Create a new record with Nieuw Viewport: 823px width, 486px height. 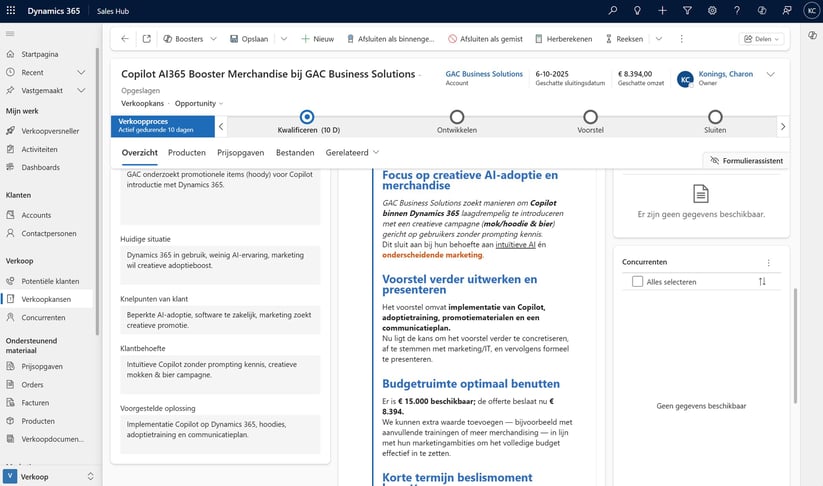[x=318, y=39]
